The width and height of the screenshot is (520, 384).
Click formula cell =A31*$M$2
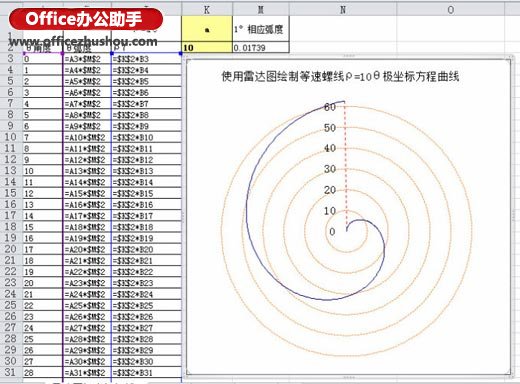pos(87,373)
